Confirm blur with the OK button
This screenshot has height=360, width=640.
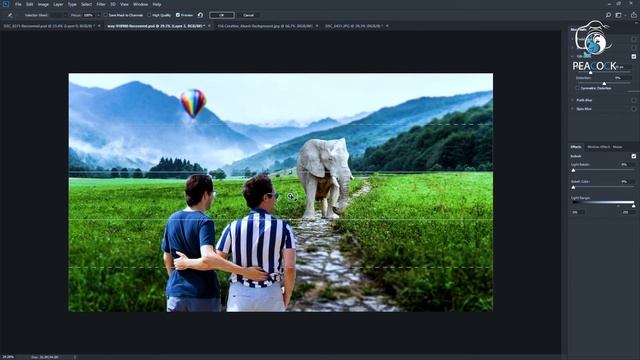click(x=222, y=15)
